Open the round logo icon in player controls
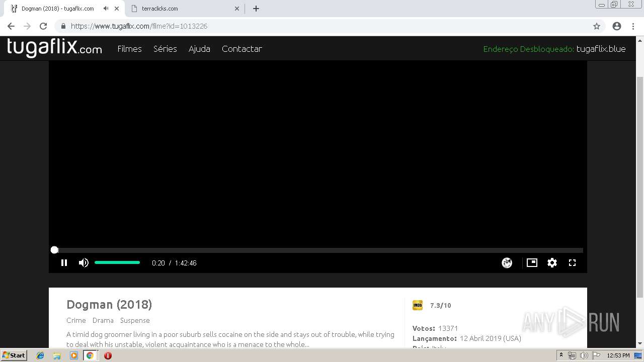 coord(507,263)
